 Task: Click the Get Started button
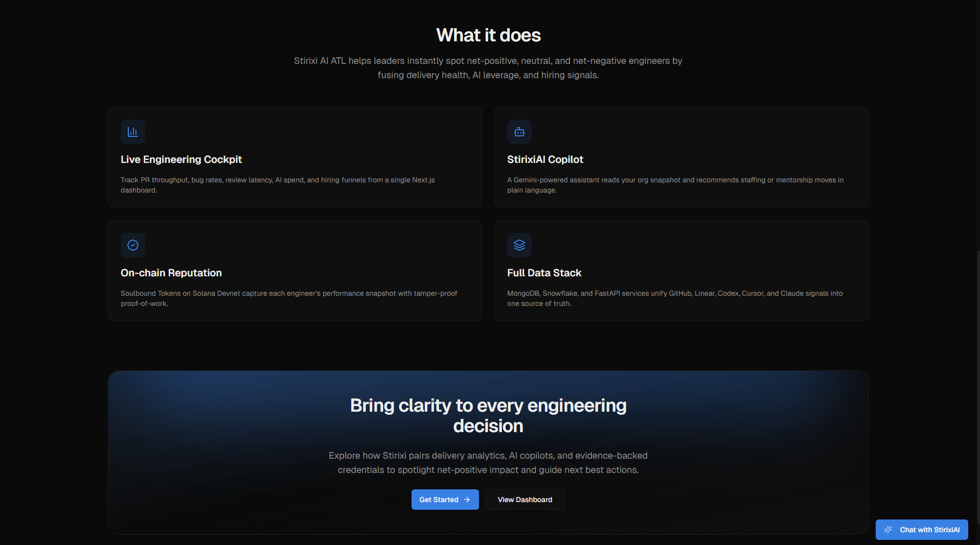pyautogui.click(x=445, y=500)
